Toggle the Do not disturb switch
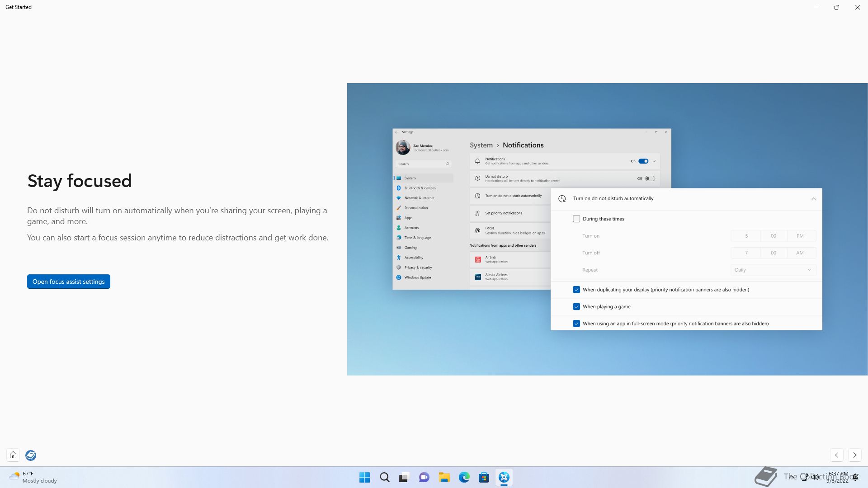This screenshot has width=868, height=488. tap(650, 178)
